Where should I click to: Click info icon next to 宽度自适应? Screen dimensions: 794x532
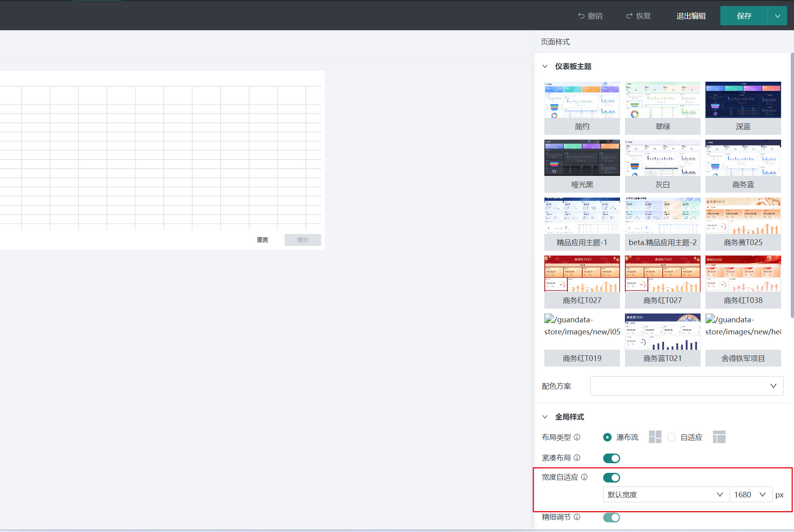[584, 477]
